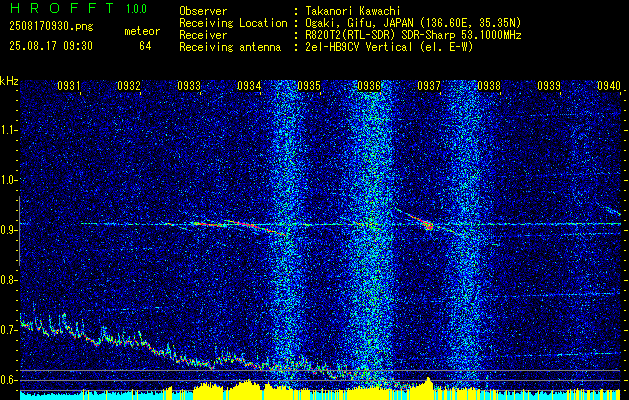Click the 0937 time marker
This screenshot has height=400, width=629.
pos(429,85)
